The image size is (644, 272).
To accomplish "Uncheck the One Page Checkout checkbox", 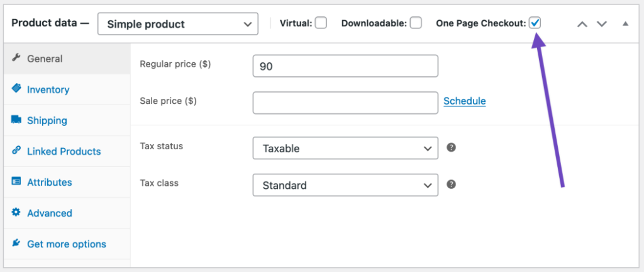I will (535, 23).
